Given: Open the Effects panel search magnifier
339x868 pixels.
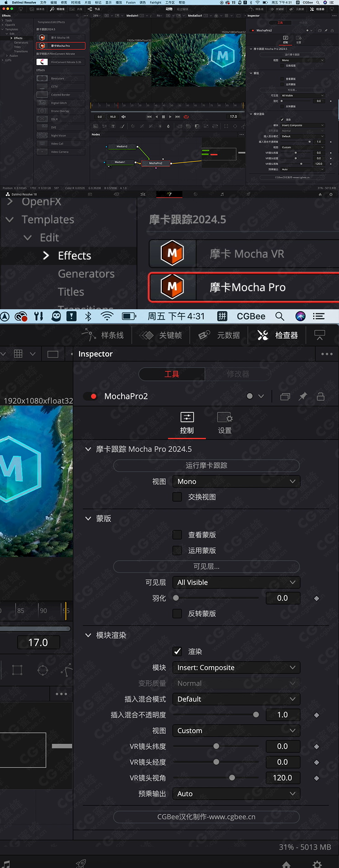Looking at the screenshot, I should [x=77, y=15].
